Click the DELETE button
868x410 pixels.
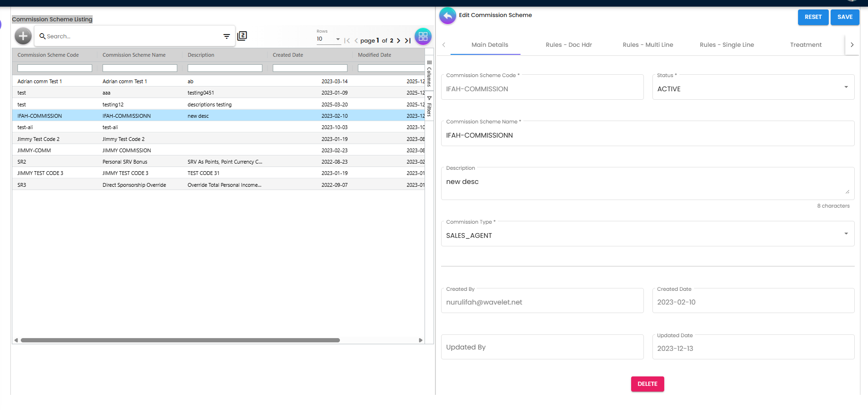pos(647,384)
